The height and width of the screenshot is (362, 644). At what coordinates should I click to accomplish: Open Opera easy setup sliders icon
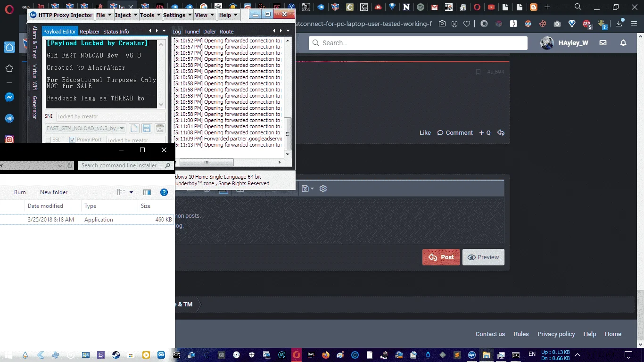point(635,24)
